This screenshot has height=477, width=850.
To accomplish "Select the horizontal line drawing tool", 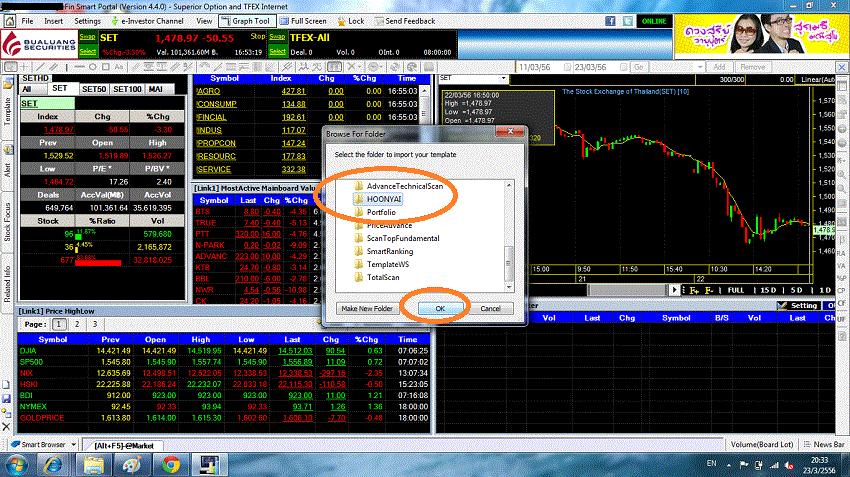I will 79,67.
